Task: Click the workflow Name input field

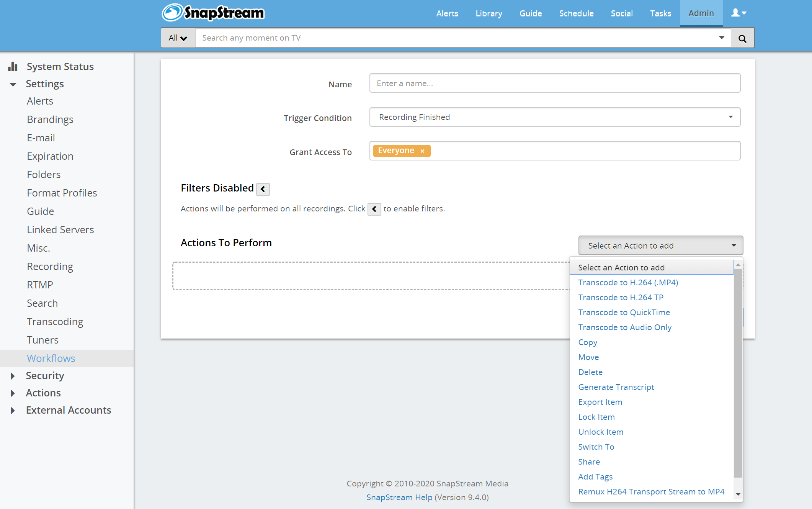Action: [555, 83]
